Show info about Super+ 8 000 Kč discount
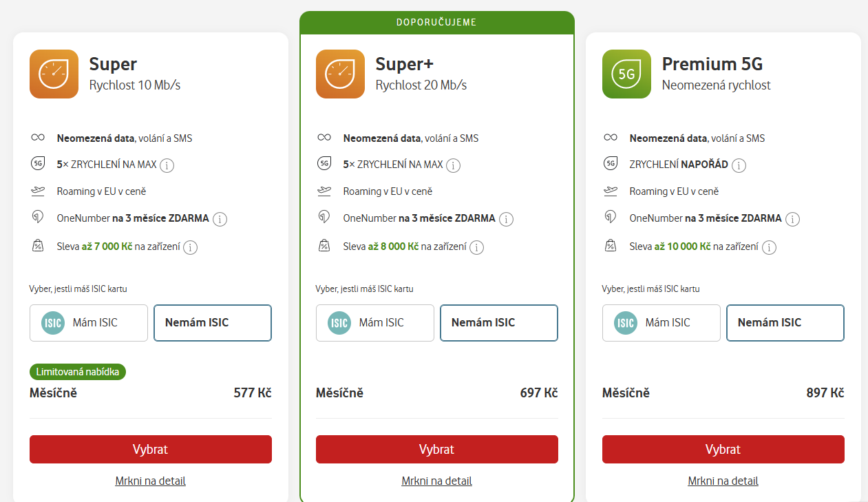868x502 pixels. tap(477, 247)
